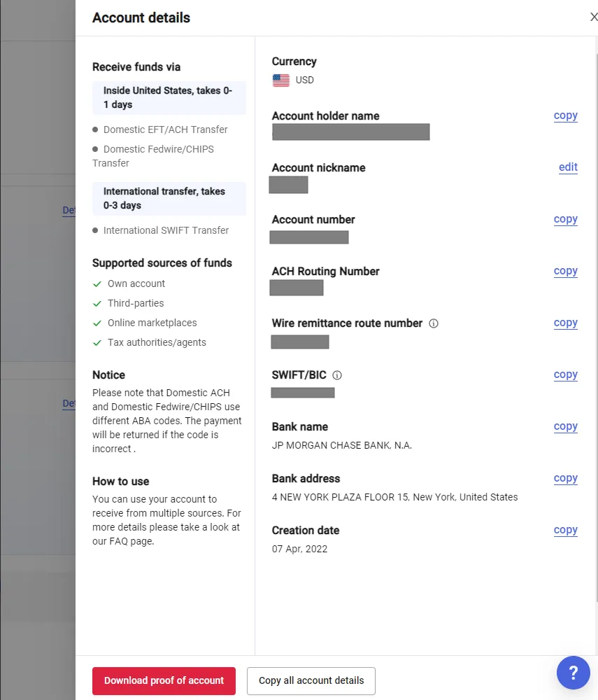Click the info icon next to SWIFT/BIC
Image resolution: width=598 pixels, height=700 pixels.
337,375
